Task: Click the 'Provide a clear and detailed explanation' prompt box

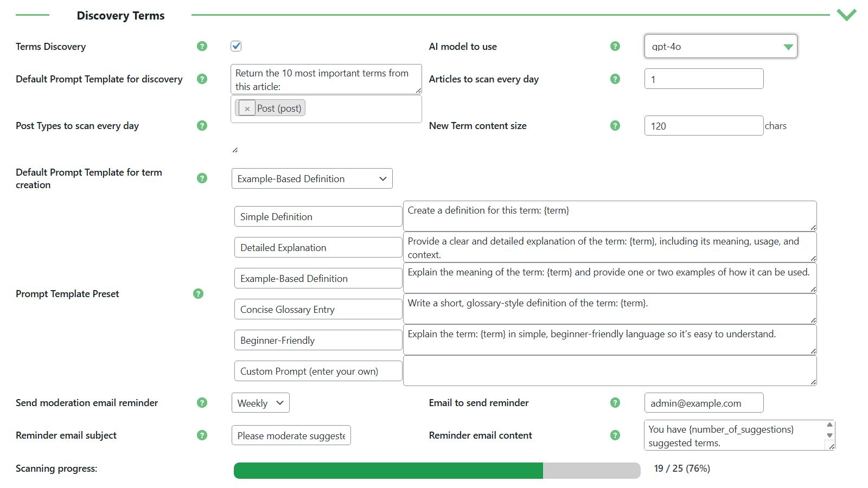Action: coord(610,247)
